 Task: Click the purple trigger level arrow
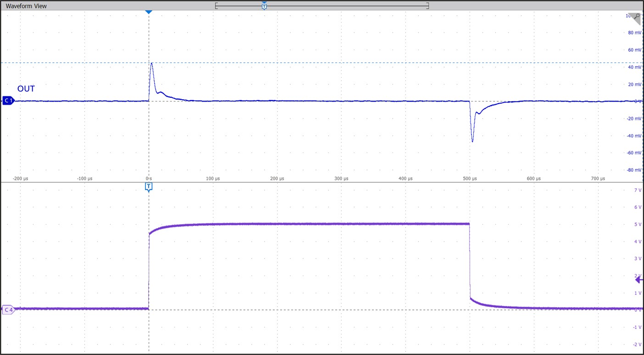tap(638, 280)
